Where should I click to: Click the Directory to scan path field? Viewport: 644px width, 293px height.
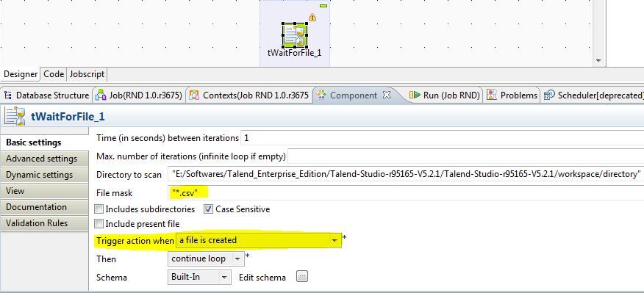(406, 174)
